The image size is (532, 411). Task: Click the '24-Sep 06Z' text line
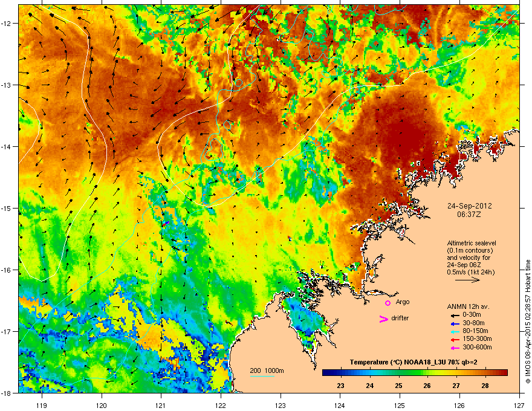[464, 265]
